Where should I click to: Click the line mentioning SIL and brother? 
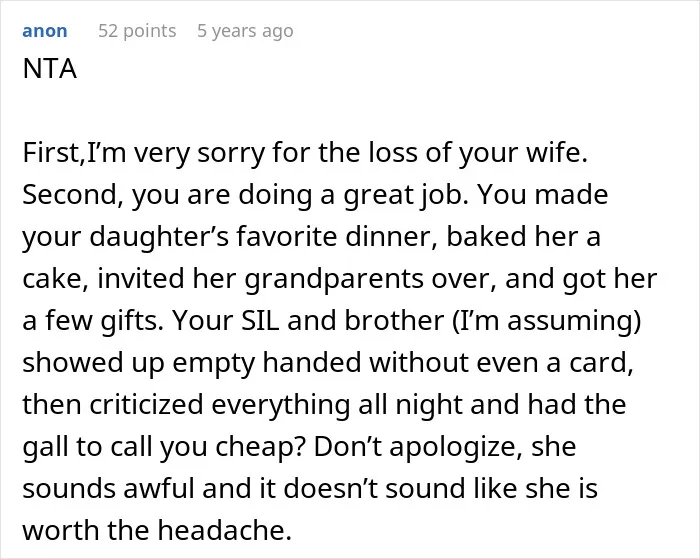click(332, 321)
